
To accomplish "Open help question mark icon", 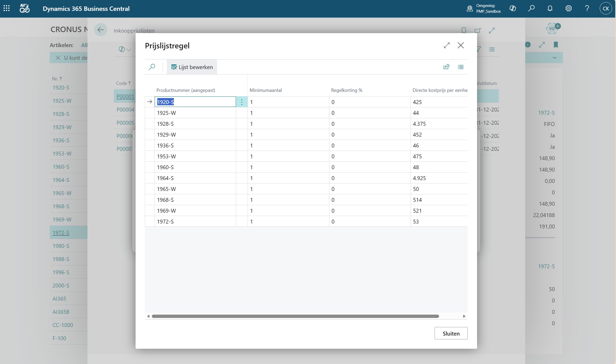I will point(587,9).
